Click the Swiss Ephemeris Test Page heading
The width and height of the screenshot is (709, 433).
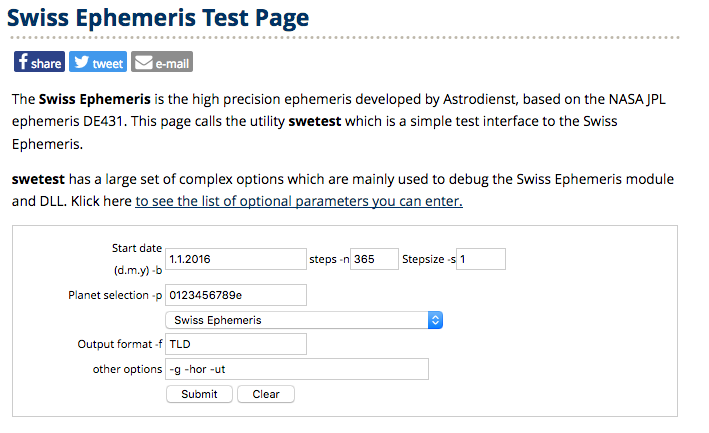tap(160, 18)
